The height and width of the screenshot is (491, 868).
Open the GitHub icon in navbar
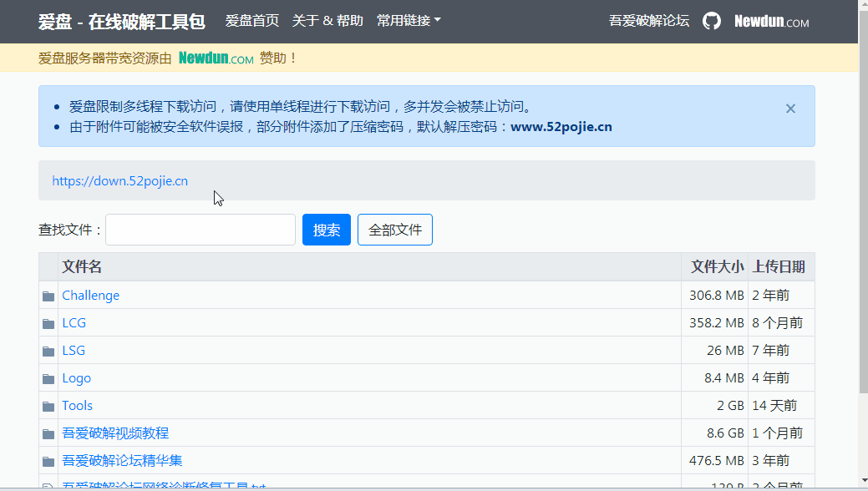711,21
